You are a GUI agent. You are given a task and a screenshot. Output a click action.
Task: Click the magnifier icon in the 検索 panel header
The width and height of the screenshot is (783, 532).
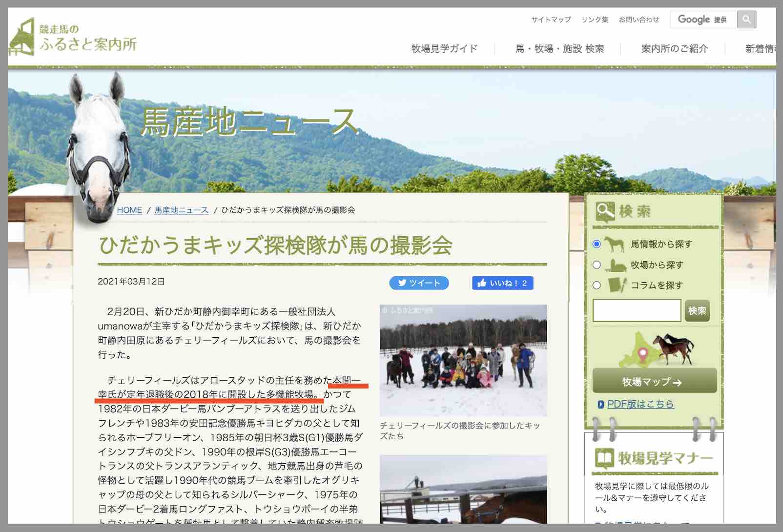tap(605, 210)
